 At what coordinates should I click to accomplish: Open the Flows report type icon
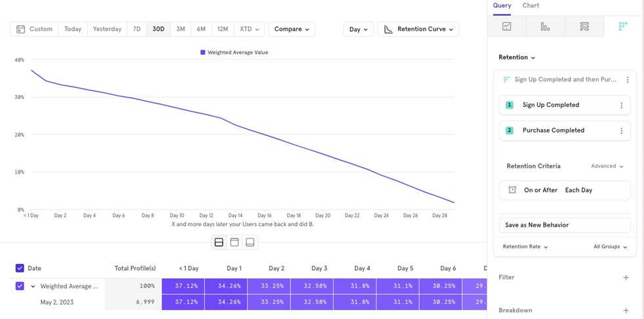(584, 27)
